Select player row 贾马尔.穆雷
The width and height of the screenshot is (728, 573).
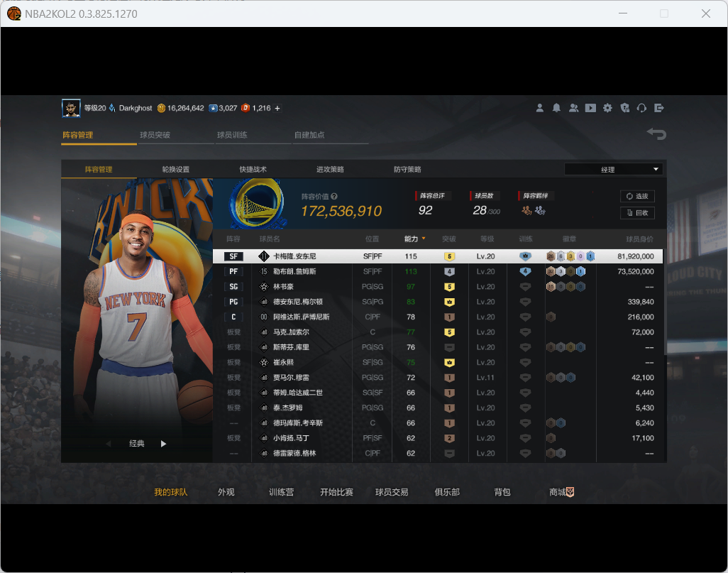[438, 378]
